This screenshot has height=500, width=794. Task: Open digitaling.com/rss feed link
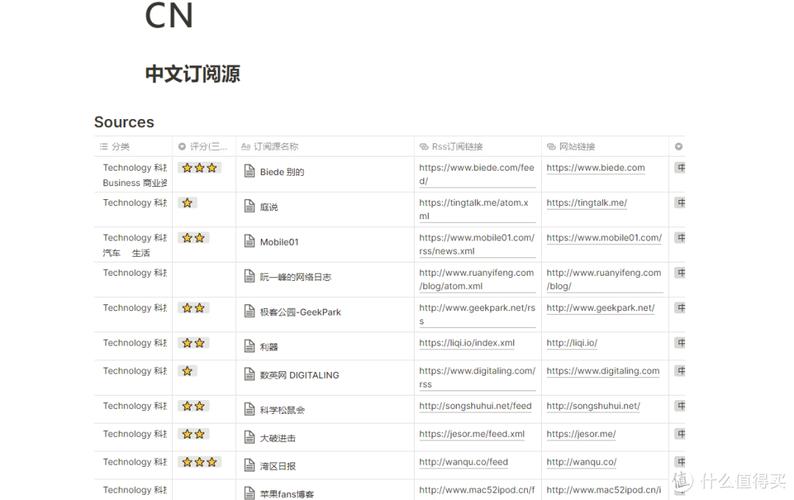477,377
